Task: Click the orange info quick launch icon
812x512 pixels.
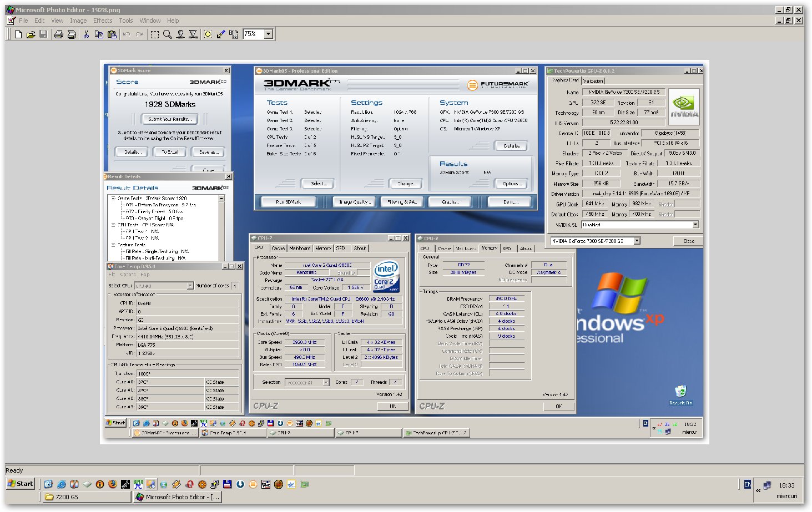Action: (99, 484)
